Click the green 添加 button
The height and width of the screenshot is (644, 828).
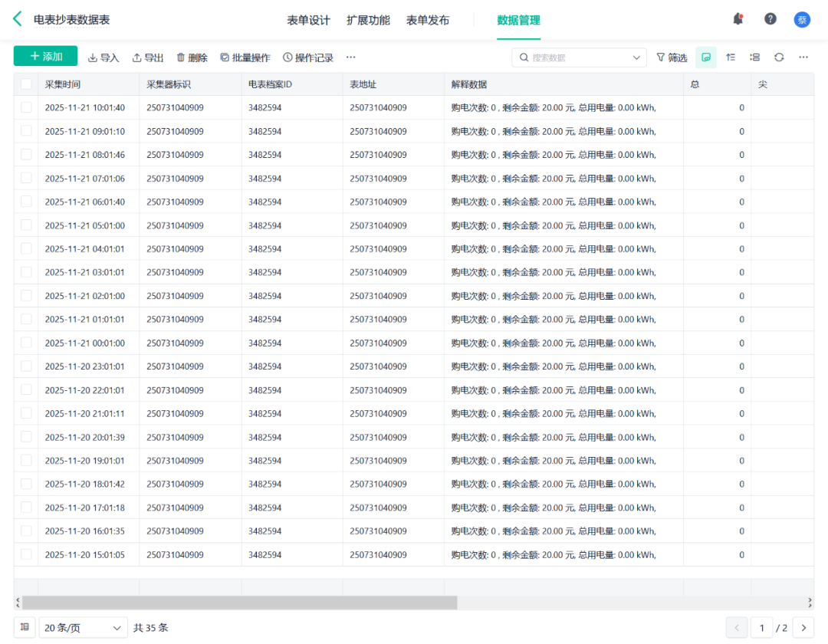coord(45,56)
